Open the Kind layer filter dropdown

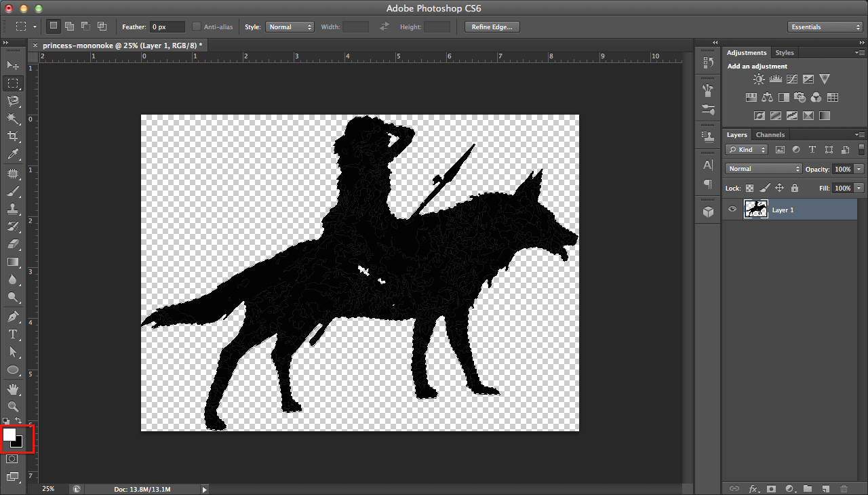747,149
